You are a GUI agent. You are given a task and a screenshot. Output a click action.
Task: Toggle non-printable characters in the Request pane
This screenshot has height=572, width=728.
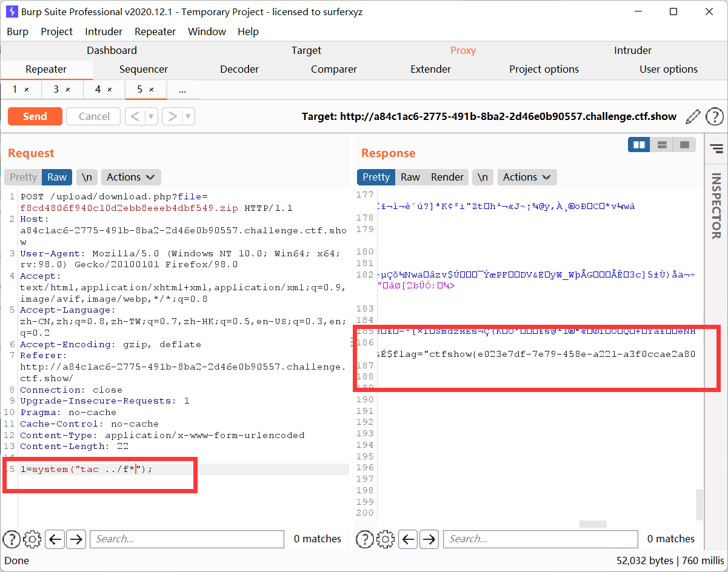pyautogui.click(x=87, y=177)
